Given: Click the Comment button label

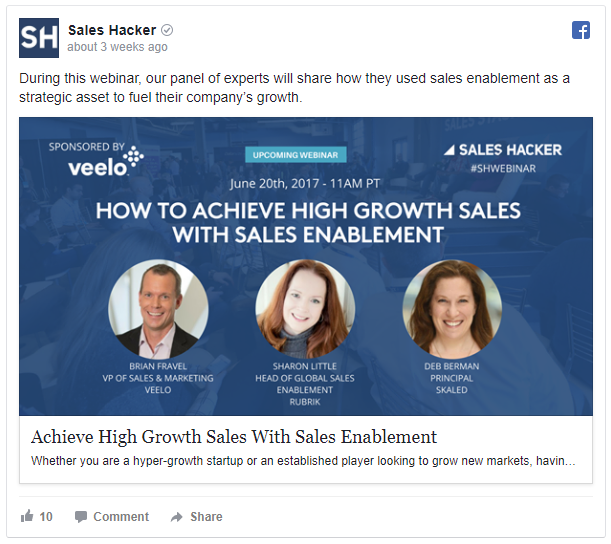Looking at the screenshot, I should coord(121,516).
